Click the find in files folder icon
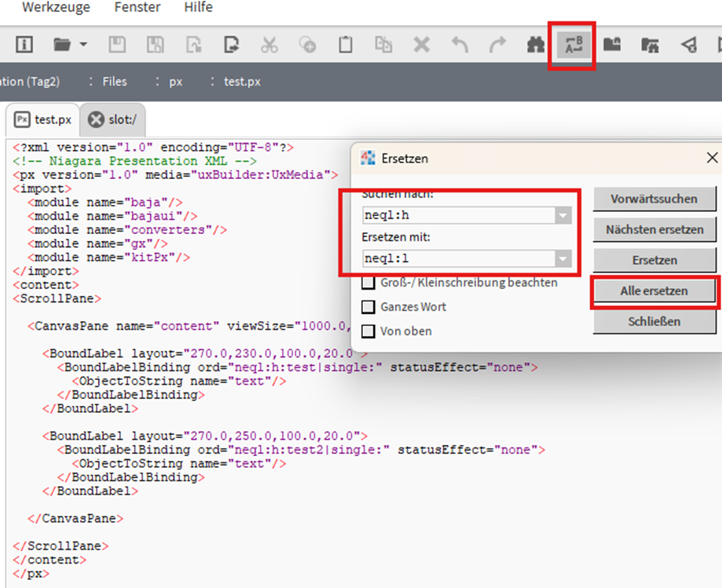The image size is (722, 588). click(650, 45)
